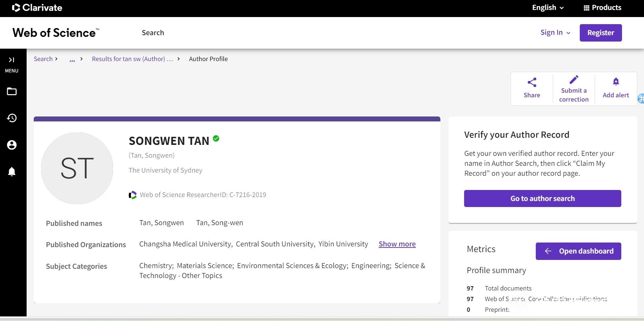Open the notification bell in sidebar
Screen dimensions: 644x321
coord(12,172)
